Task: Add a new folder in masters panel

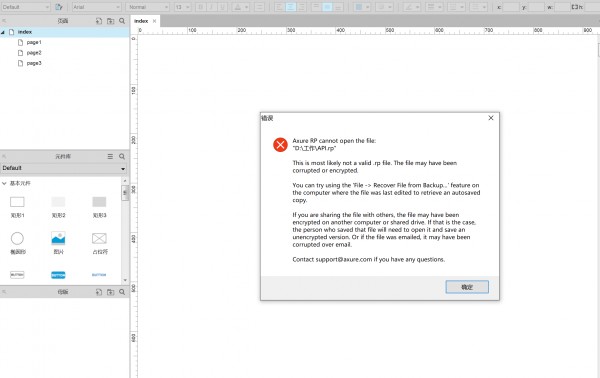Action: (x=111, y=292)
